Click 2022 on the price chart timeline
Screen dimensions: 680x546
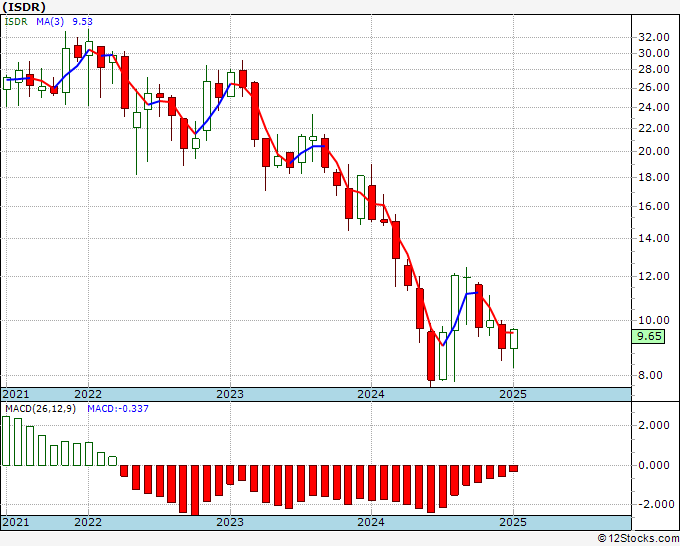coord(88,394)
